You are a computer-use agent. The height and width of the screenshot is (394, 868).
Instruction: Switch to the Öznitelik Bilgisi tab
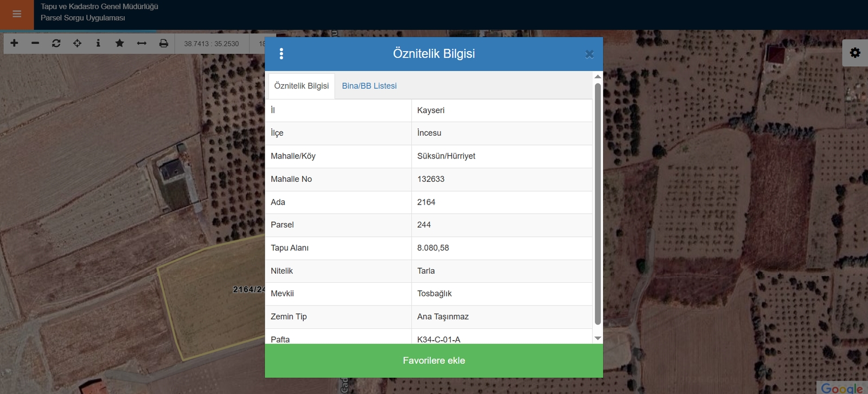302,86
